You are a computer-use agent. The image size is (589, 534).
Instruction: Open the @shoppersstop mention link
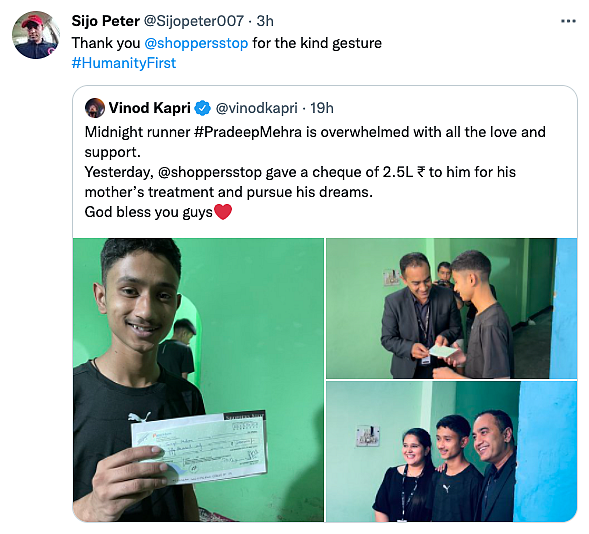196,43
